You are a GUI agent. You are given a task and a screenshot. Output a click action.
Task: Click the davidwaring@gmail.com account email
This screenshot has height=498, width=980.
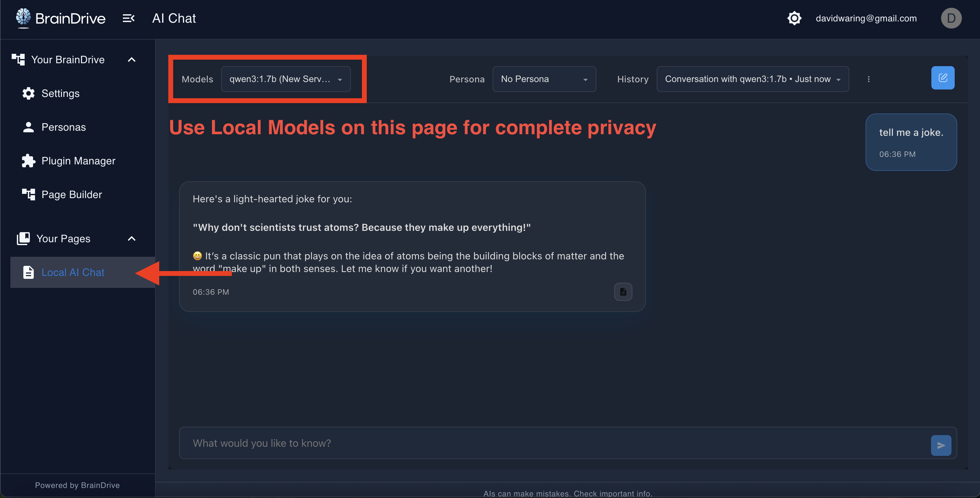pos(866,18)
